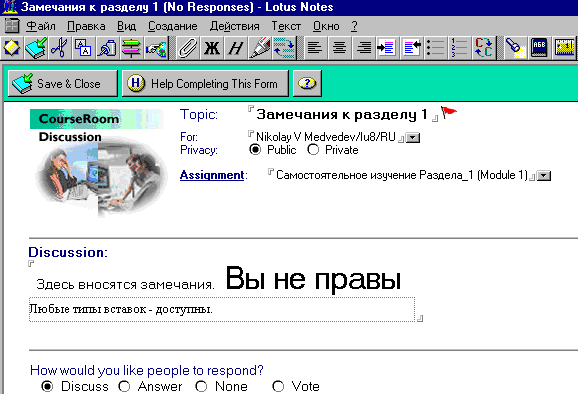The image size is (578, 394).
Task: Click the numbered list toolbar icon
Action: pos(459,48)
